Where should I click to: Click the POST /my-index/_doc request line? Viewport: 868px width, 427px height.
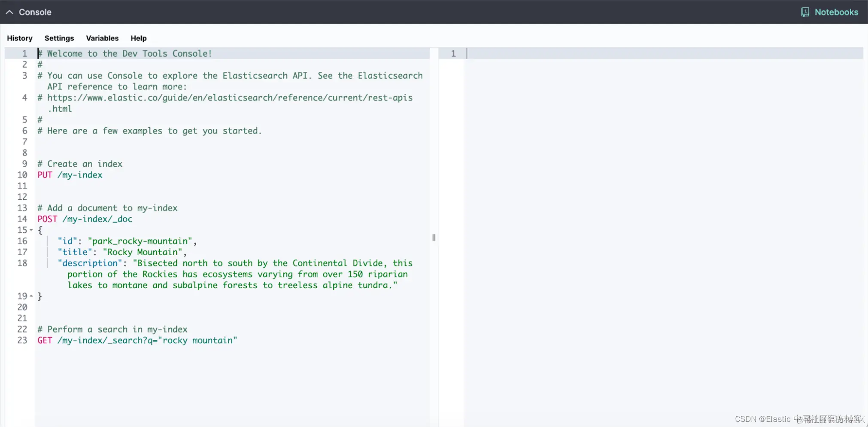pos(85,219)
